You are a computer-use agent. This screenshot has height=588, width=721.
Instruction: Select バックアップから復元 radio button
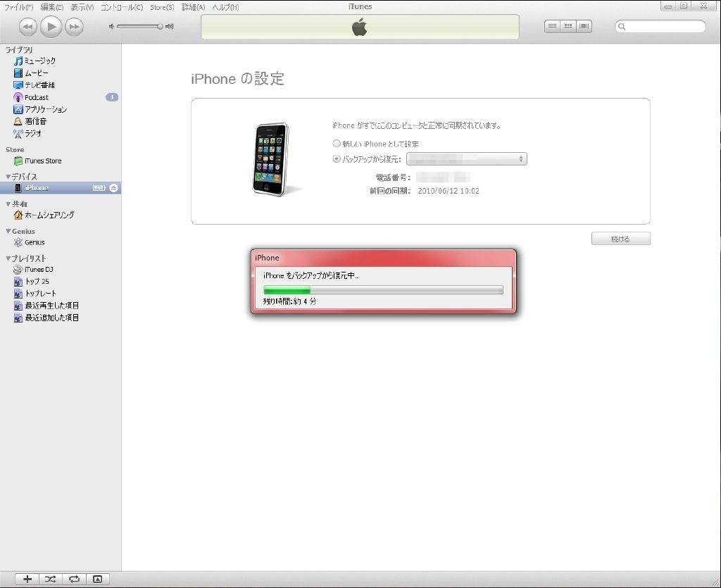click(x=337, y=158)
